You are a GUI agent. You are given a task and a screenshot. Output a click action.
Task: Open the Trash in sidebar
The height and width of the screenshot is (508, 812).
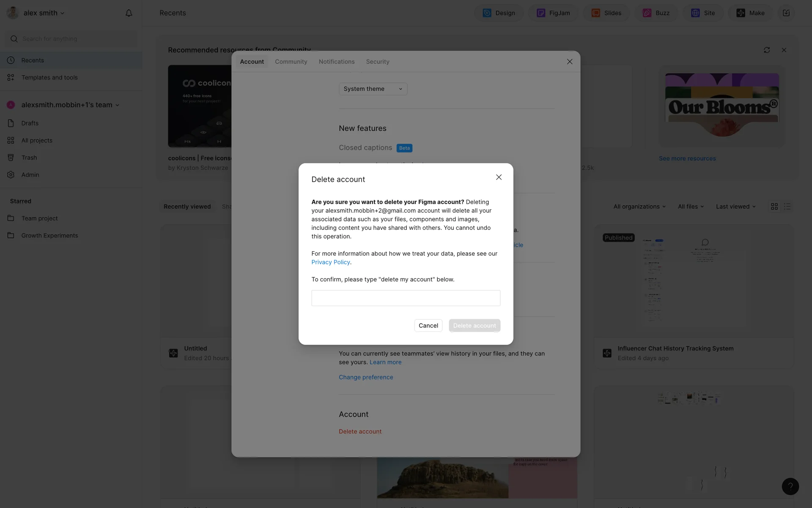tap(29, 157)
